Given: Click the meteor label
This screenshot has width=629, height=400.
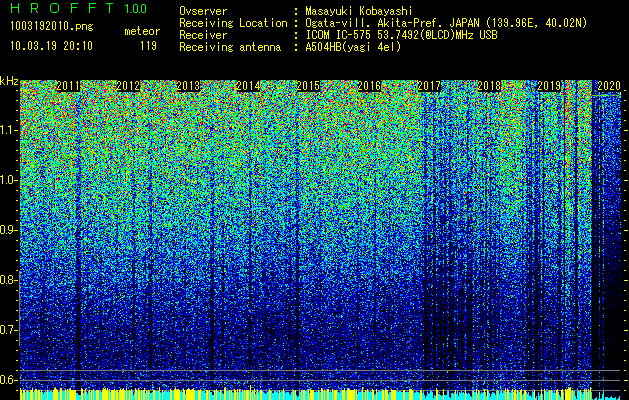Looking at the screenshot, I should click(142, 31).
